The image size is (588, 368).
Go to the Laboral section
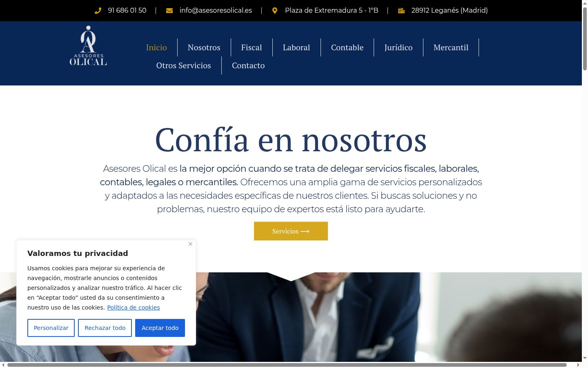[296, 47]
